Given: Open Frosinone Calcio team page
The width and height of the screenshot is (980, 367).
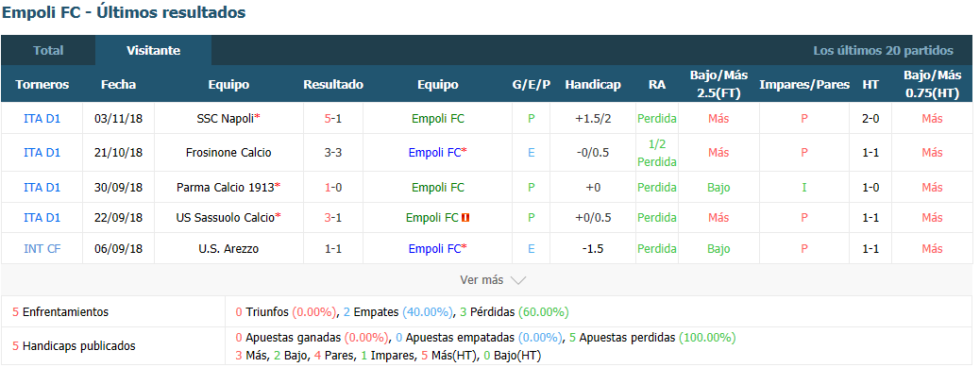Looking at the screenshot, I should point(228,152).
